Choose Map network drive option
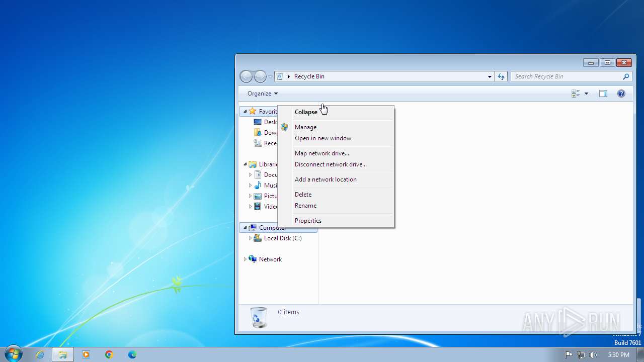This screenshot has width=644, height=362. (336, 153)
